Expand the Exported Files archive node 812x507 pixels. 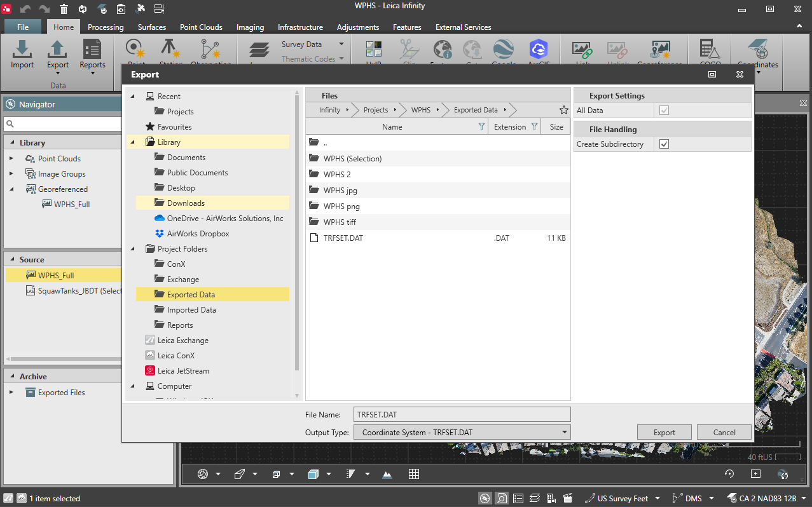(x=11, y=393)
